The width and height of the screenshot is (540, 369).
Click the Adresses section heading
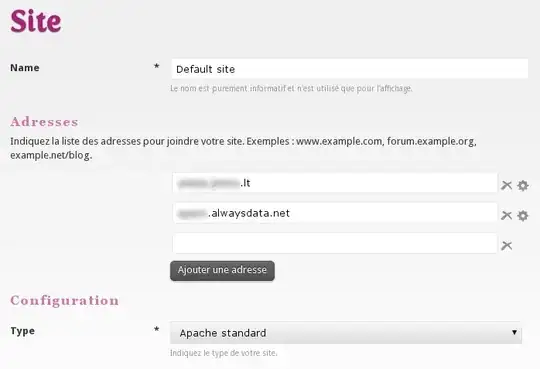pyautogui.click(x=44, y=122)
